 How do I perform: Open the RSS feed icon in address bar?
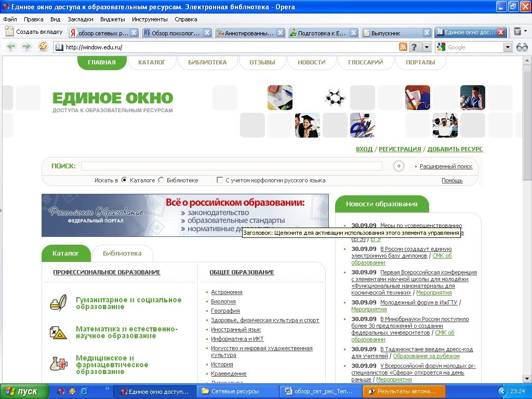tap(403, 47)
